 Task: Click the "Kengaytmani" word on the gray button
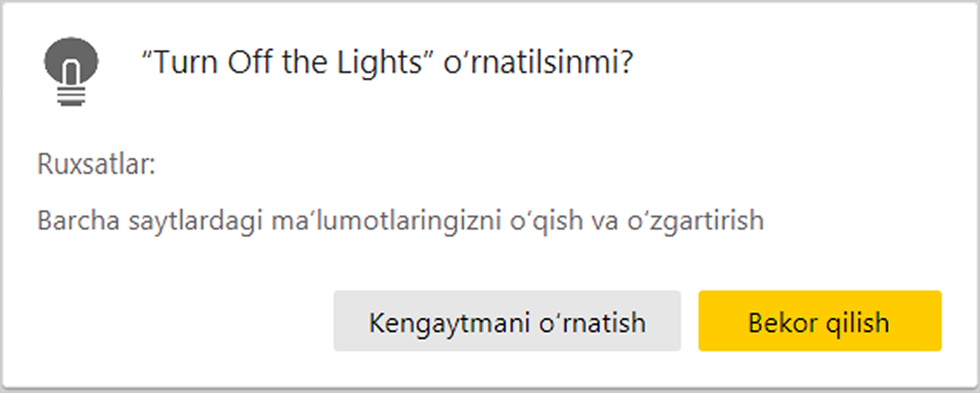pos(449,323)
